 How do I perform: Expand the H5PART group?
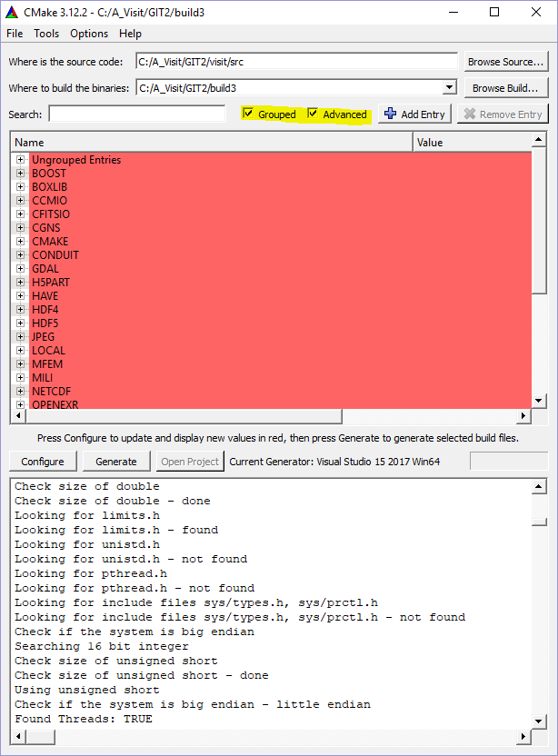click(20, 282)
